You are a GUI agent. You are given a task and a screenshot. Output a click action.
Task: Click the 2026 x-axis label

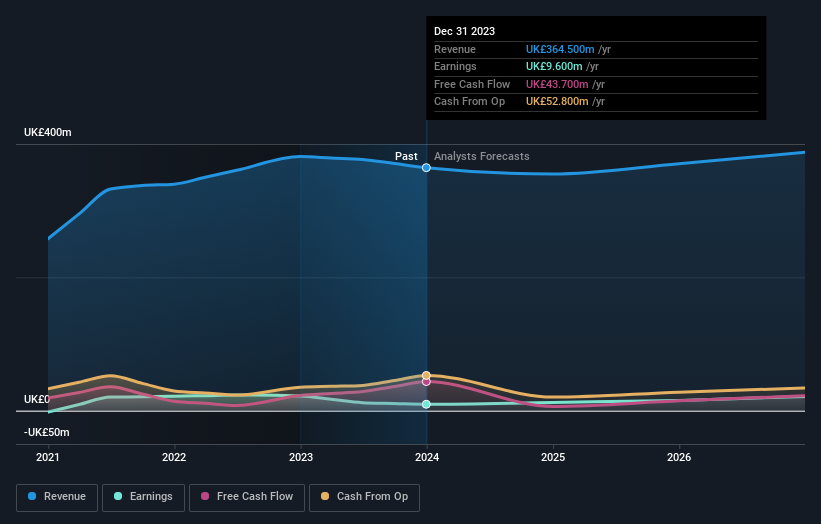click(679, 458)
